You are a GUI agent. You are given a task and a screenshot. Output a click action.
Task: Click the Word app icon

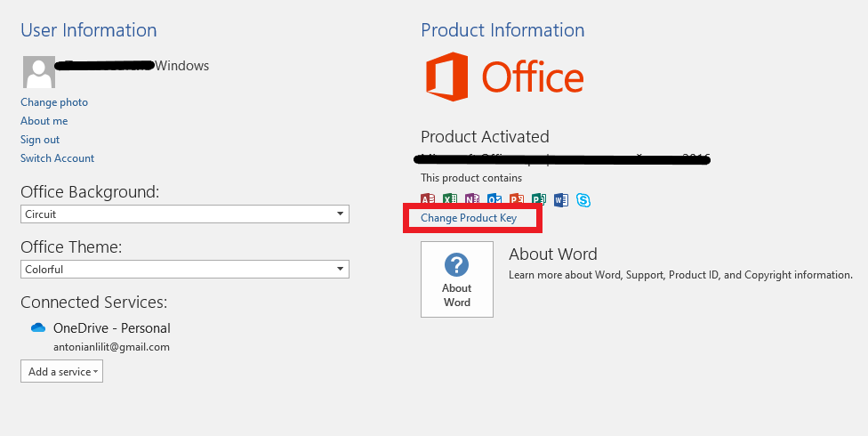coord(561,199)
